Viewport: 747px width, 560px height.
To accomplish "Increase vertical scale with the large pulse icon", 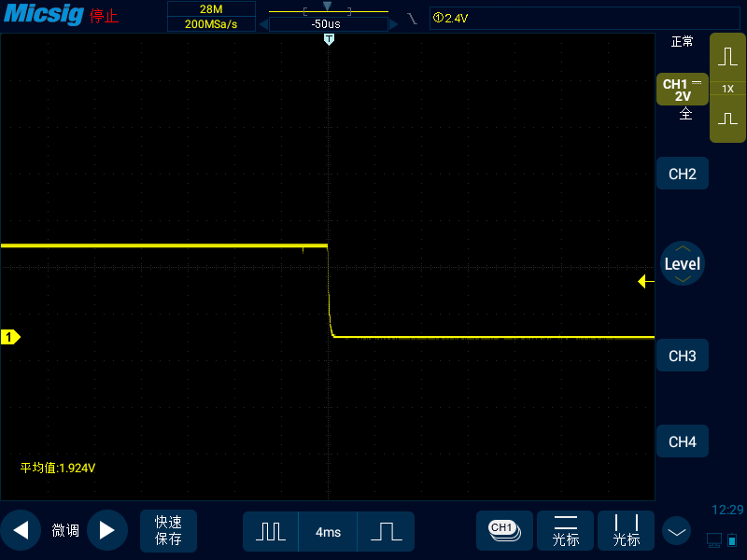I will [727, 56].
